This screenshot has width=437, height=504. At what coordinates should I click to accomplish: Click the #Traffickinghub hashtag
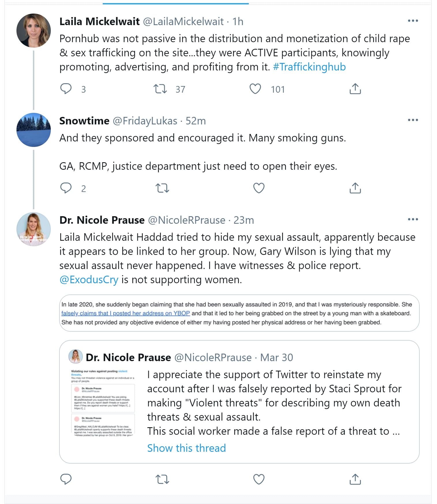pyautogui.click(x=309, y=67)
